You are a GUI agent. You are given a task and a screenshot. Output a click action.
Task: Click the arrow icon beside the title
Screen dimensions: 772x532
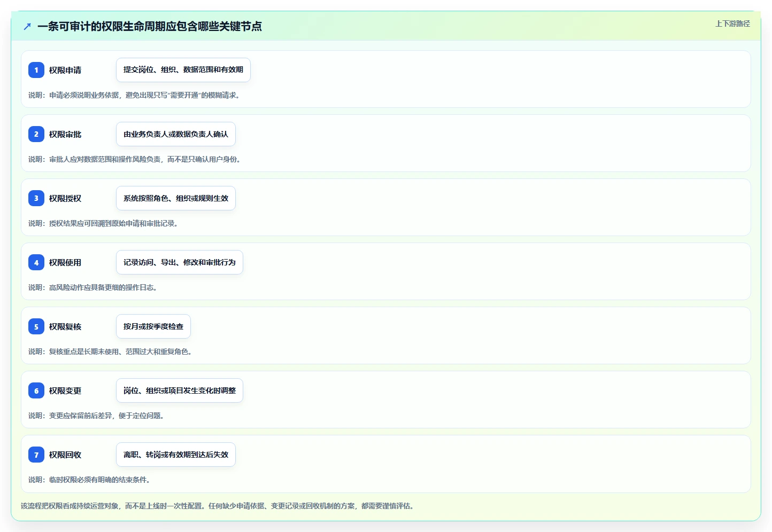click(27, 26)
